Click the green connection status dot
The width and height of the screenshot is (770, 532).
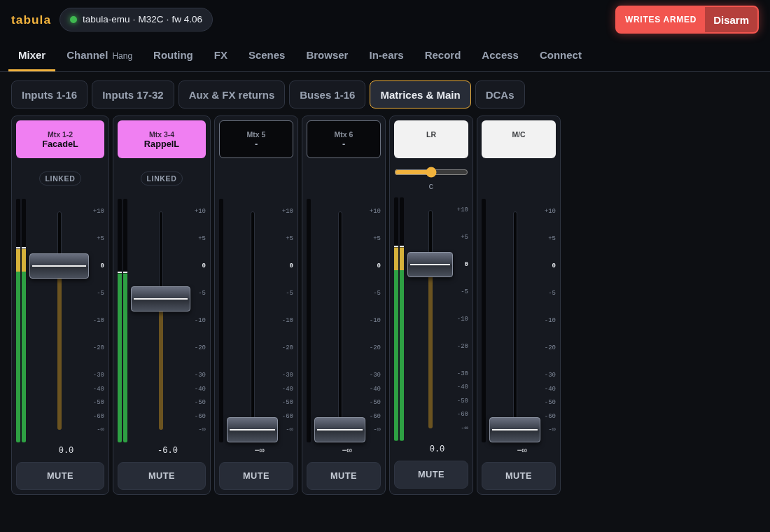pyautogui.click(x=73, y=20)
